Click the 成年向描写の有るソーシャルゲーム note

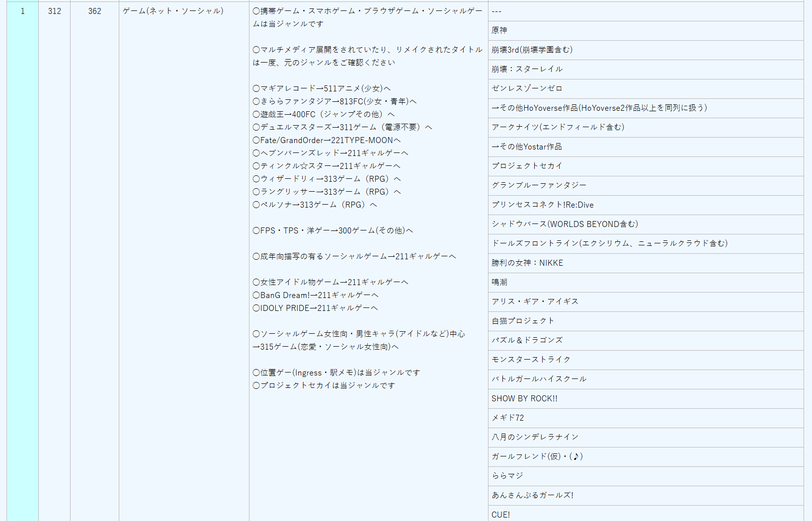click(354, 256)
